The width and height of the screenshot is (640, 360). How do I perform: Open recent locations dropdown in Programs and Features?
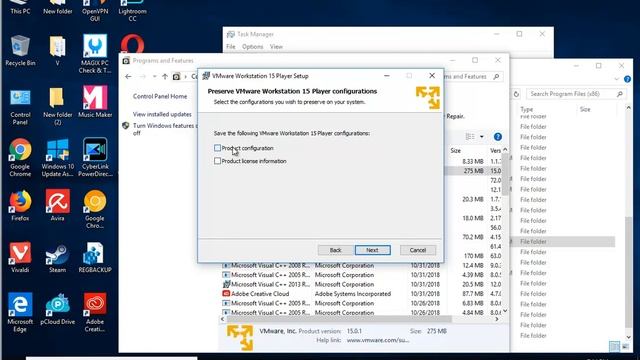point(154,76)
